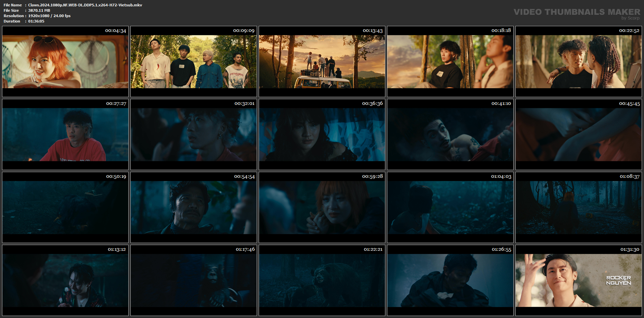Open the thumbnail at 00:09:09
This screenshot has height=318, width=644.
click(194, 62)
